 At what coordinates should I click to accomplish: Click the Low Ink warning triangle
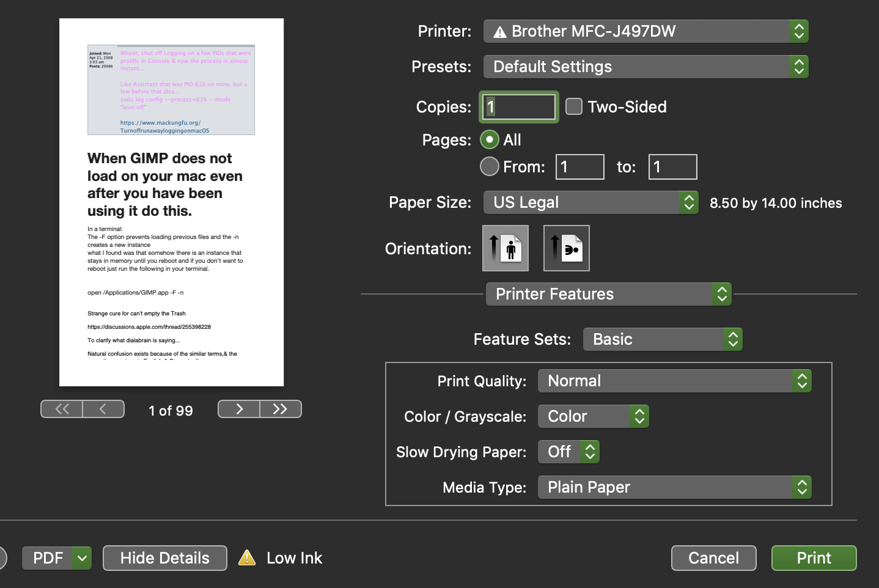247,557
